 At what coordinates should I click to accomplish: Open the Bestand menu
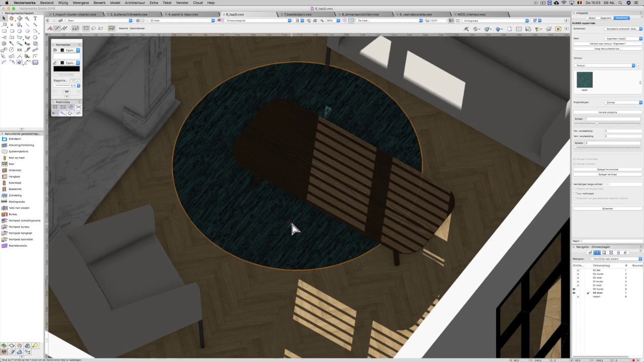[47, 3]
